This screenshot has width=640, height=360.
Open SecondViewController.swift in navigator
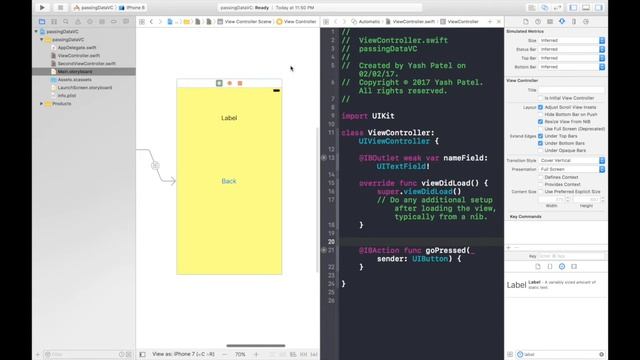point(87,64)
